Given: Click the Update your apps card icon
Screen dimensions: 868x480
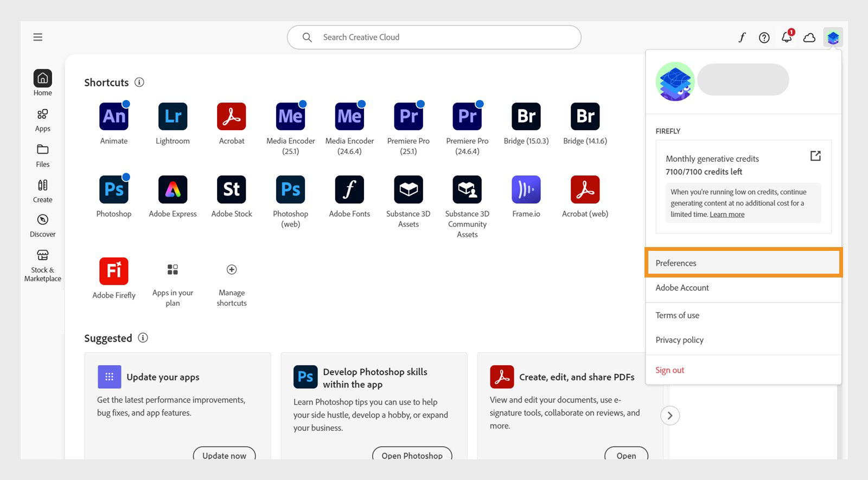Looking at the screenshot, I should pos(109,377).
